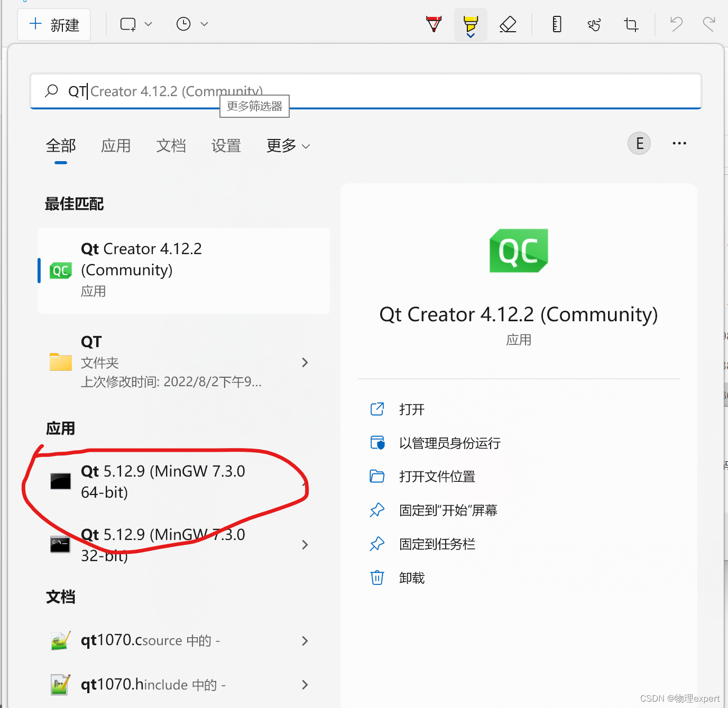The width and height of the screenshot is (728, 708).
Task: Select the red ballpoint pen tool
Action: 434,24
